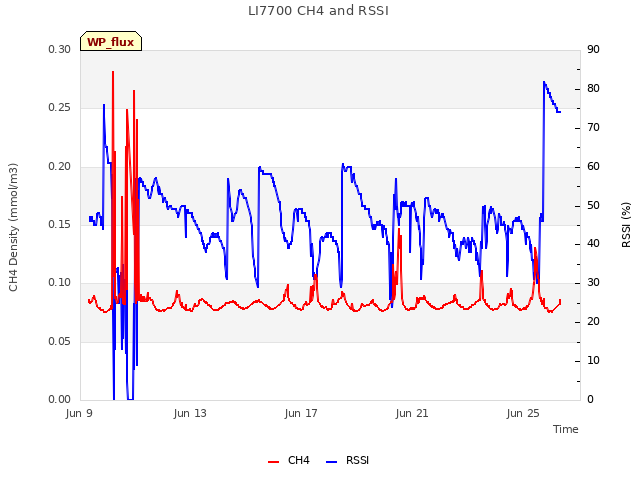Click the WP_flux annotation label
Image resolution: width=640 pixels, height=480 pixels.
pyautogui.click(x=111, y=42)
